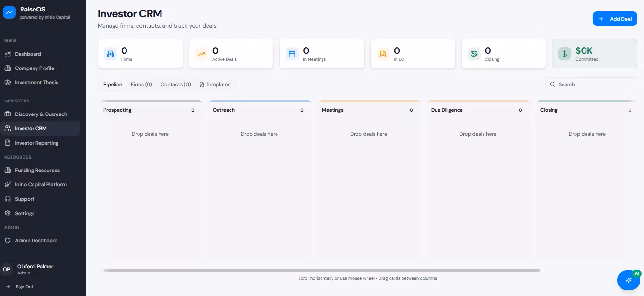The height and width of the screenshot is (296, 644).
Task: Open the Templates tab
Action: pyautogui.click(x=215, y=84)
